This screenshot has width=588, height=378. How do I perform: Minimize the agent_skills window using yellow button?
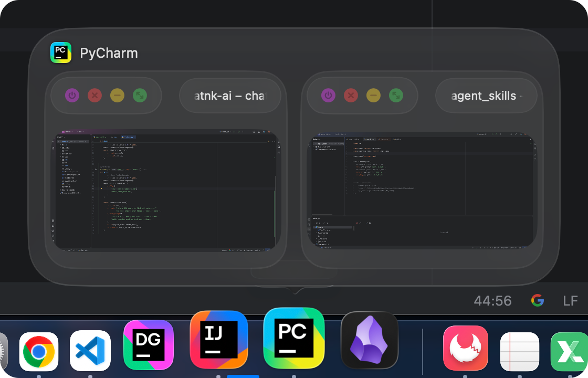point(373,96)
